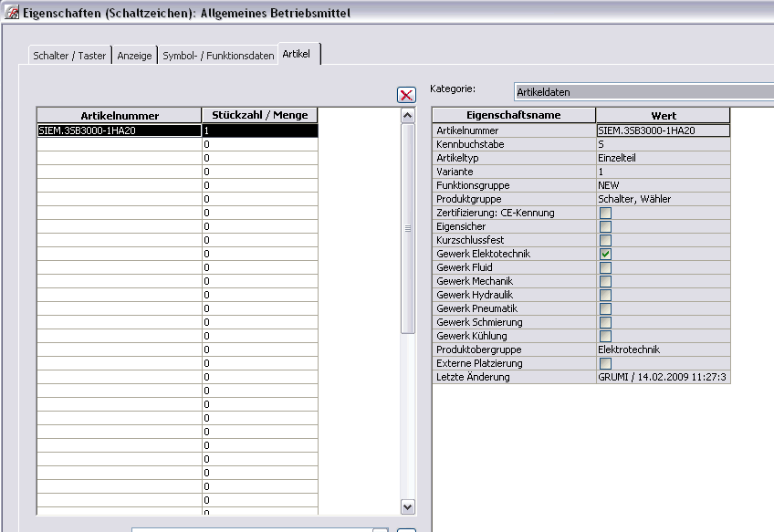Check the Gewerk Fluid checkbox
Image resolution: width=774 pixels, height=532 pixels.
[x=605, y=267]
